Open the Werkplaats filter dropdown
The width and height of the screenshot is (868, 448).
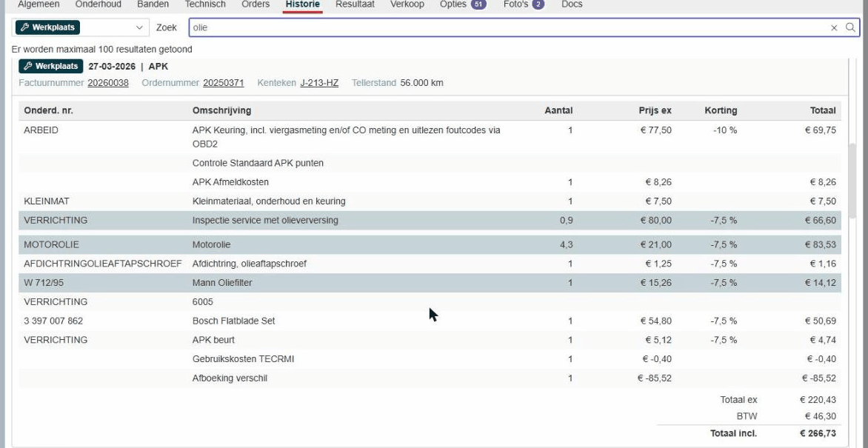tap(80, 27)
